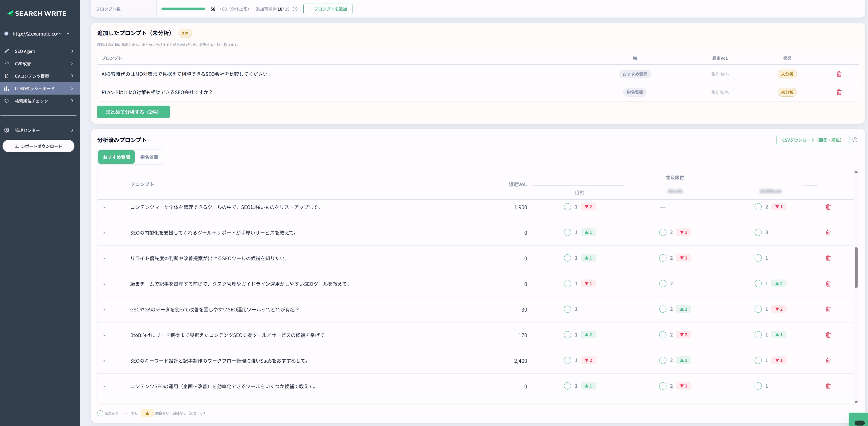Click the table scrollbar up arrow

coord(856,172)
